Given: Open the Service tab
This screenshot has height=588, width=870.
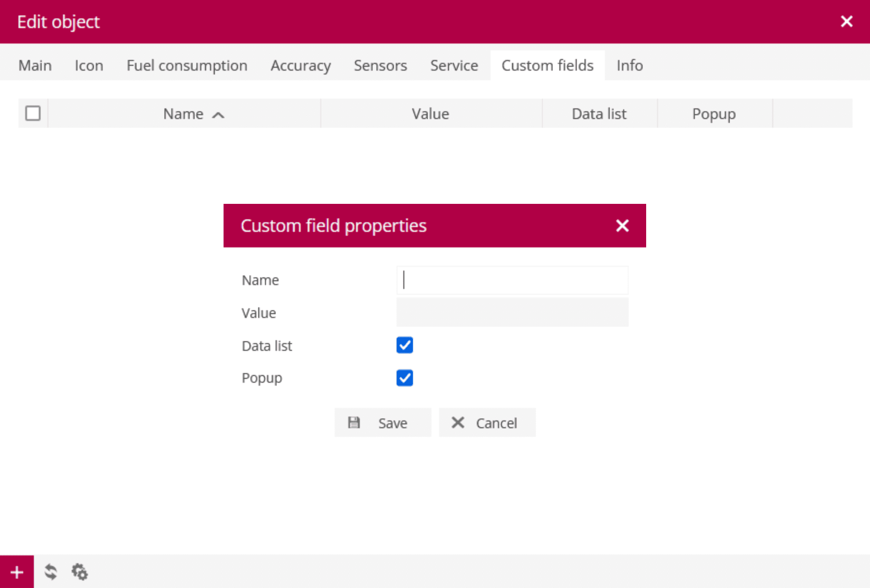Looking at the screenshot, I should (x=454, y=66).
